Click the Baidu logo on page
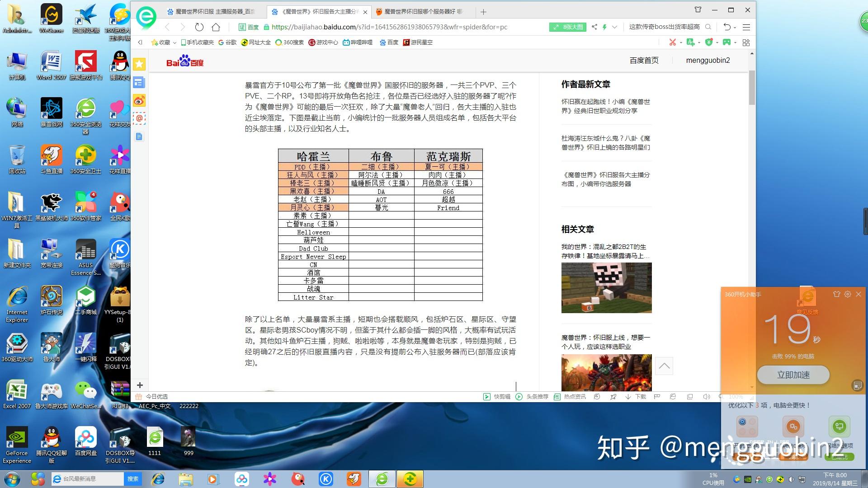Viewport: 868px width, 488px height. (x=185, y=61)
